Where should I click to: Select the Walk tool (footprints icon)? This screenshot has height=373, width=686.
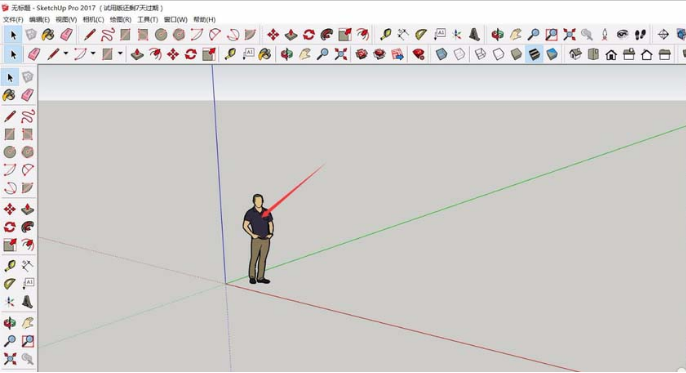pos(640,35)
